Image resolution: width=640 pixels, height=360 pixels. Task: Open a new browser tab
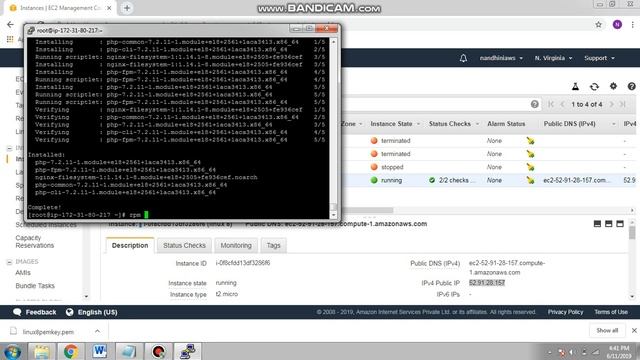[x=127, y=8]
